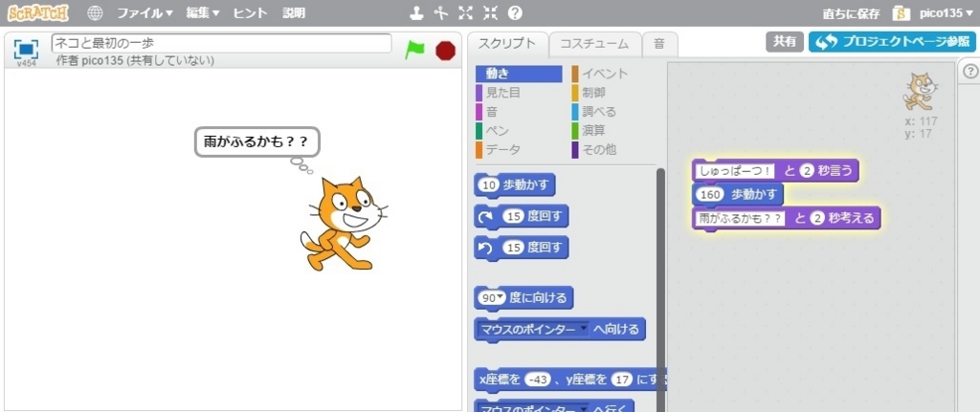The height and width of the screenshot is (412, 980).
Task: Click the しゅっぱーつ！ text field in script
Action: (735, 170)
